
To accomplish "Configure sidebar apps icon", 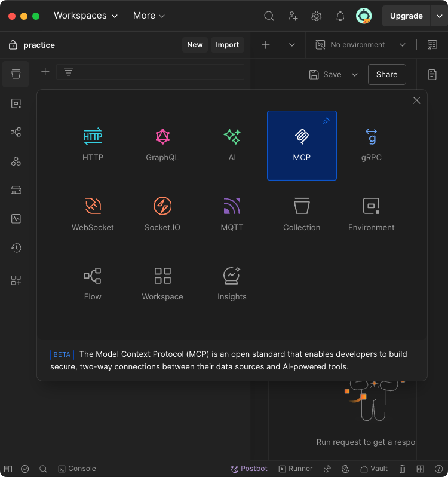I will pos(16,280).
